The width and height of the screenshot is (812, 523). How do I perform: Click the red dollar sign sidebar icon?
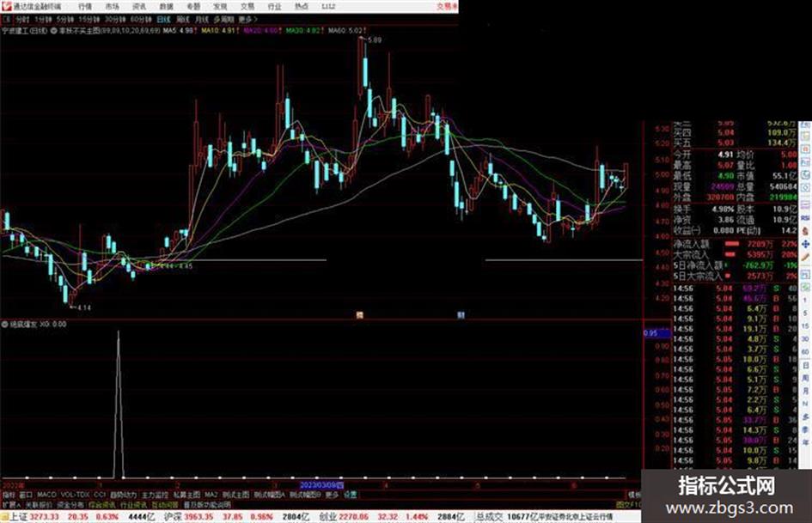click(806, 231)
